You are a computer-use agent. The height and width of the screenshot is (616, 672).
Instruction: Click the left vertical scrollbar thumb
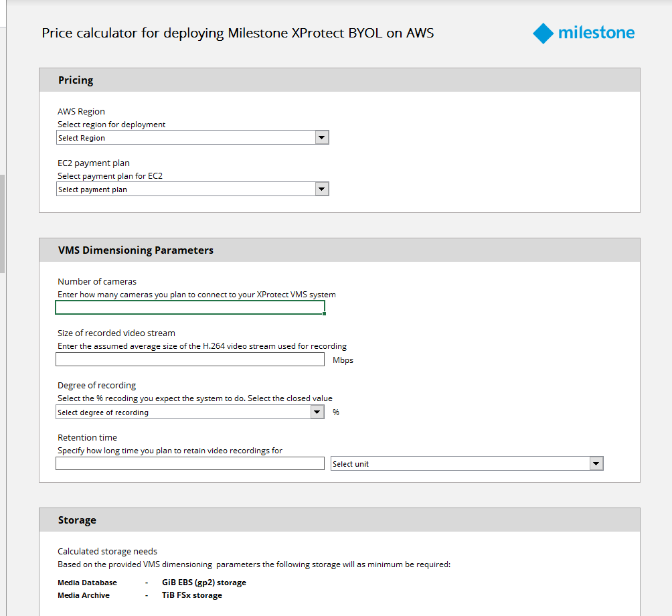coord(2,224)
